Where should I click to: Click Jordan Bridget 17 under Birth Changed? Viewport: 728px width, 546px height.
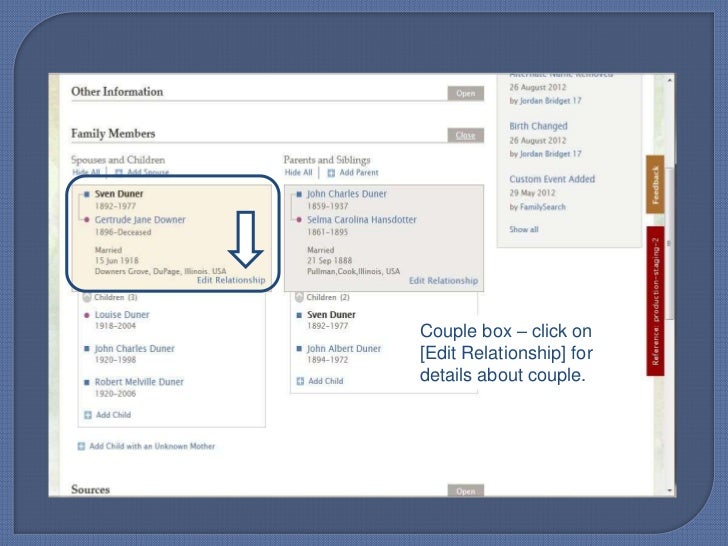pos(550,154)
